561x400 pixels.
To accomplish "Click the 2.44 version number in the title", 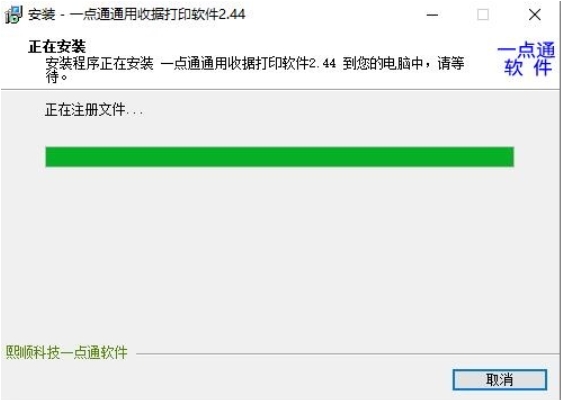I will point(232,15).
